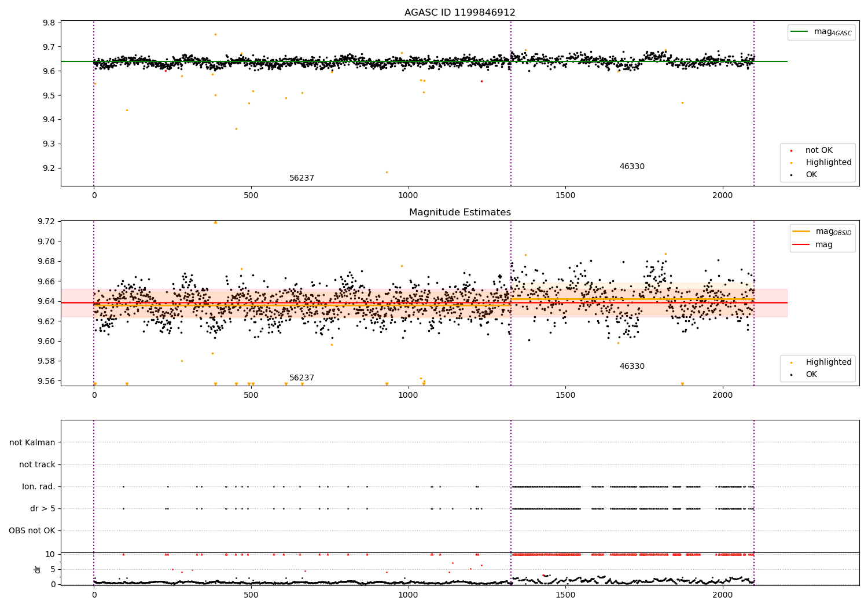Screen dimensions: 868x608
Task: Click the red 'mag' legend label in middle plot
Action: click(x=824, y=245)
